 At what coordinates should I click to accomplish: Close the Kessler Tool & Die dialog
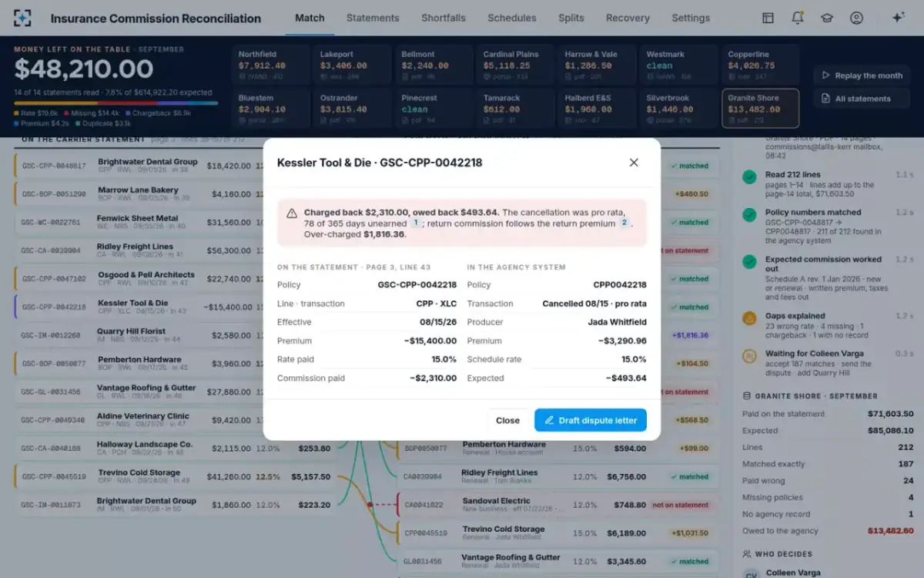point(634,163)
